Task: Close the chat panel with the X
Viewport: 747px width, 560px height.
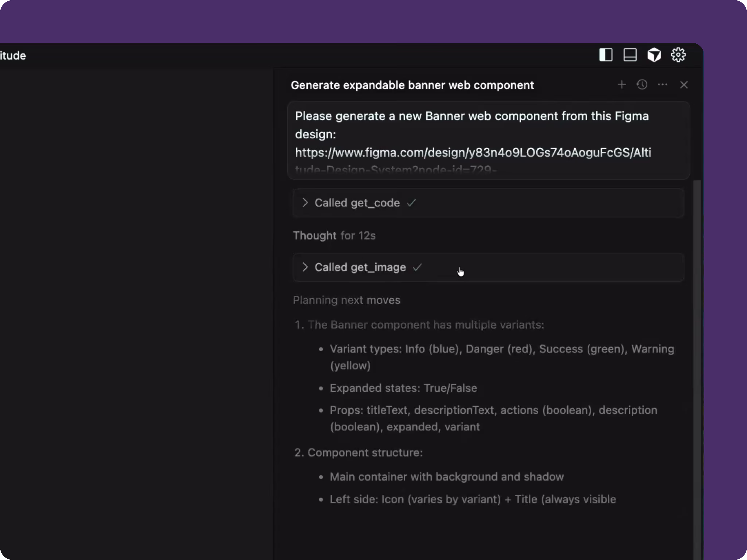Action: tap(684, 85)
